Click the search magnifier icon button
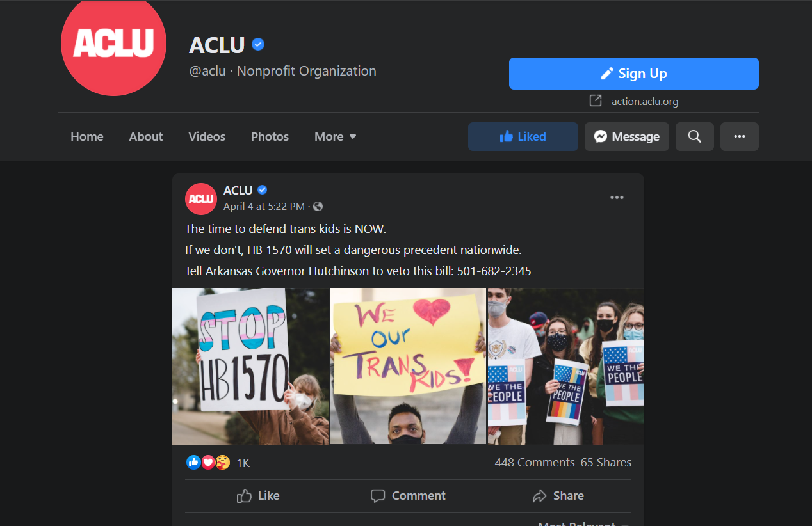 click(x=694, y=136)
